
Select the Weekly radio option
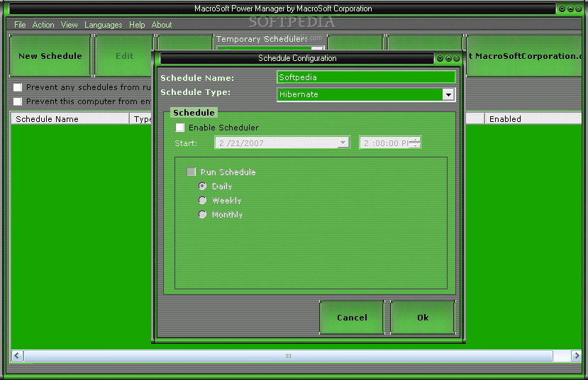point(202,200)
